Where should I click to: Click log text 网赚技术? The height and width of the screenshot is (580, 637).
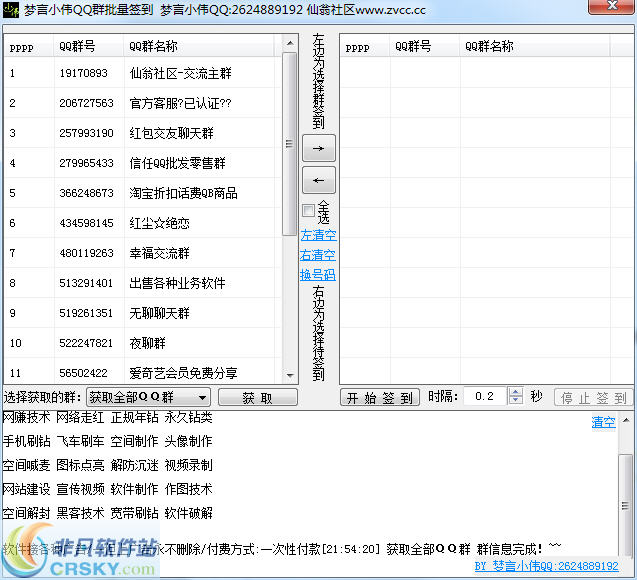click(26, 417)
